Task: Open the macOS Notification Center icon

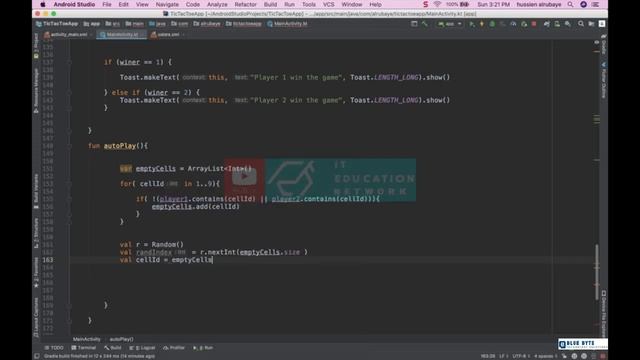Action: click(x=596, y=4)
